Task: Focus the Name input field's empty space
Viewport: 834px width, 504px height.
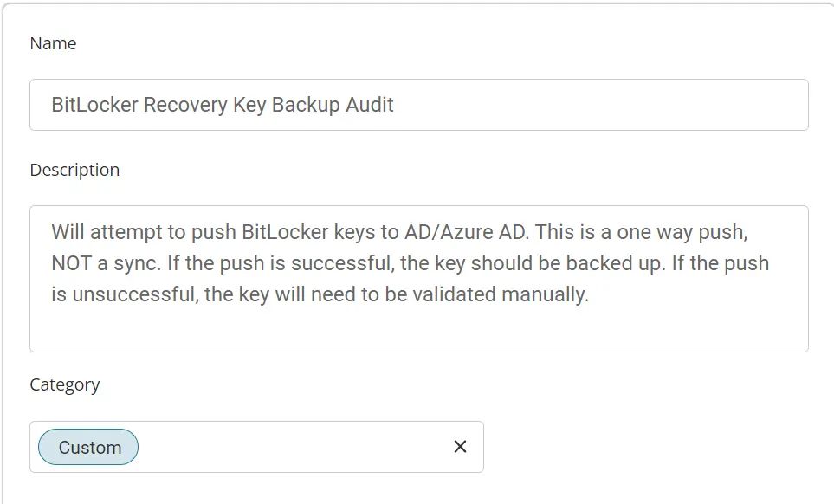Action: click(600, 105)
